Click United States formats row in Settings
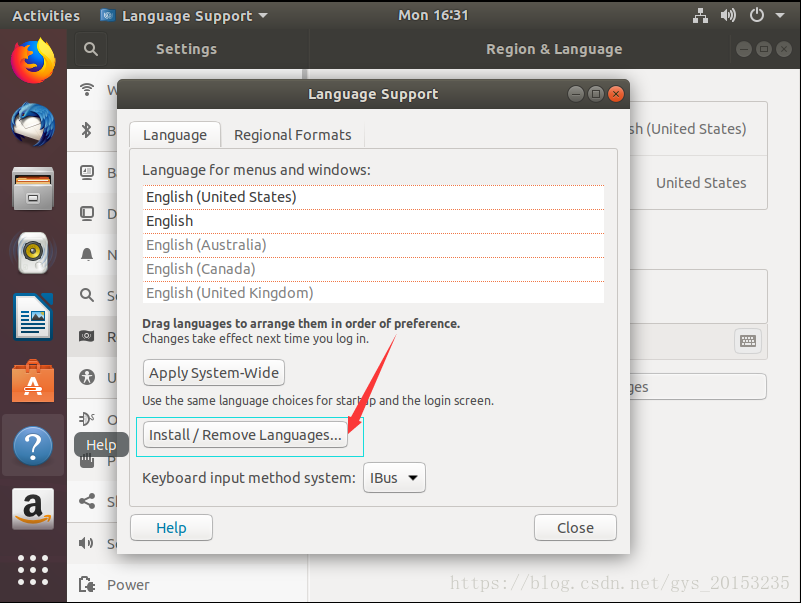Viewport: 801px width, 603px height. (699, 183)
